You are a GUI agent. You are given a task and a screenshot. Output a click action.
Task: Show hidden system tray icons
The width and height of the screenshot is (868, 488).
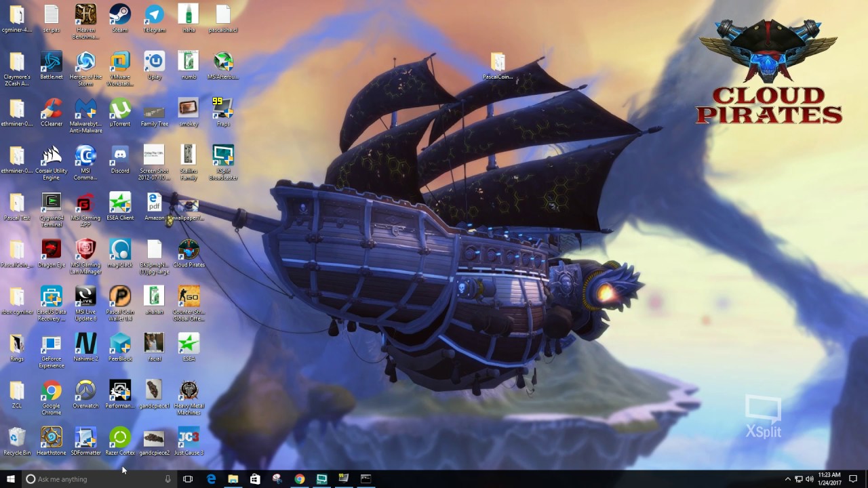tap(787, 479)
